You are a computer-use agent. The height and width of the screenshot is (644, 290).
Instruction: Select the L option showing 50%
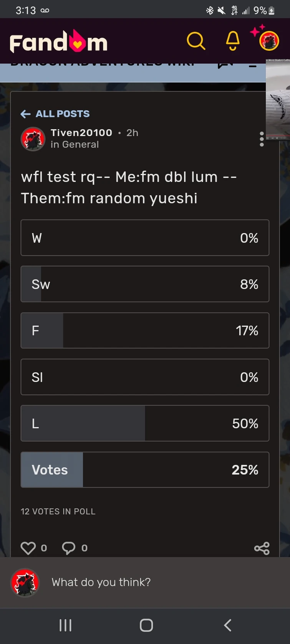click(x=145, y=423)
